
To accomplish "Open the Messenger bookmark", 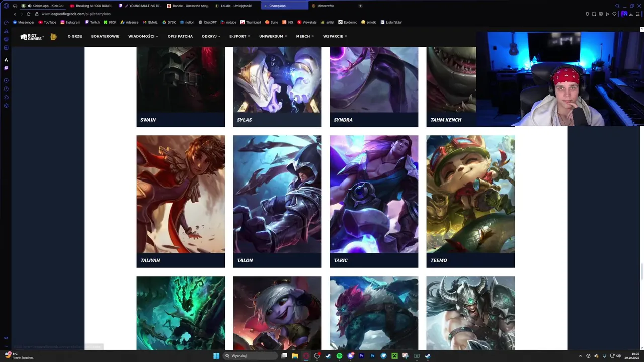I will click(x=24, y=22).
